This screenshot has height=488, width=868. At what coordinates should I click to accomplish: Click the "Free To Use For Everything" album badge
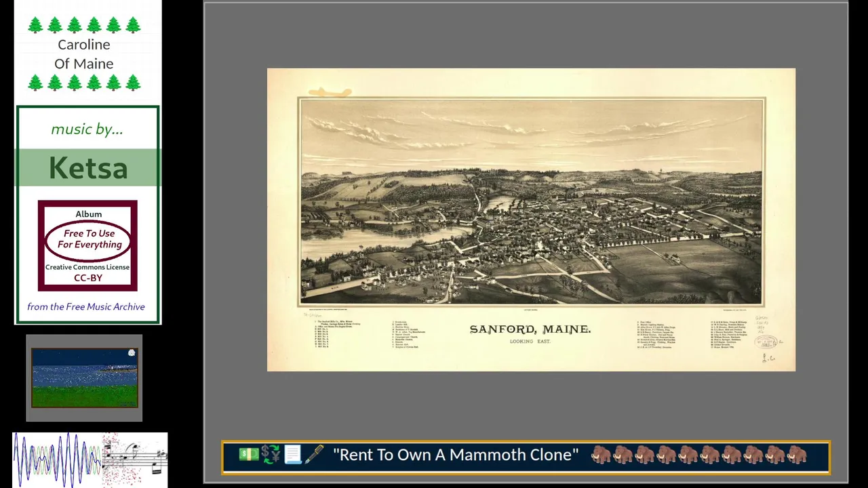click(x=89, y=239)
